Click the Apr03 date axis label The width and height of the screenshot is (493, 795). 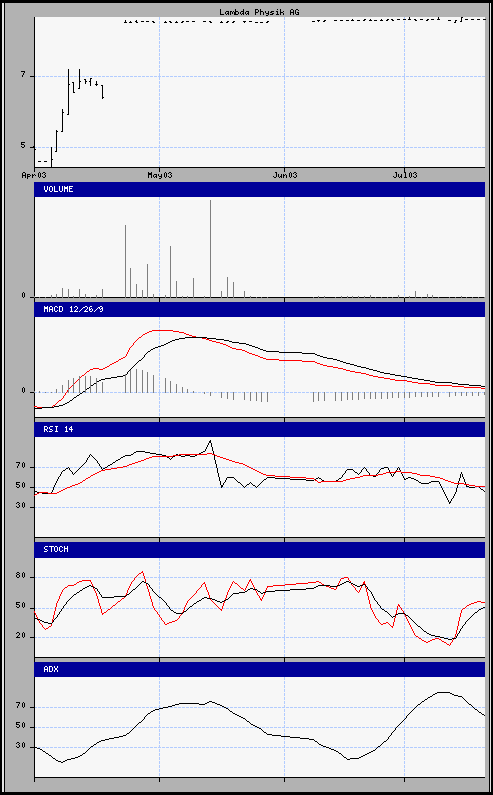pyautogui.click(x=34, y=175)
